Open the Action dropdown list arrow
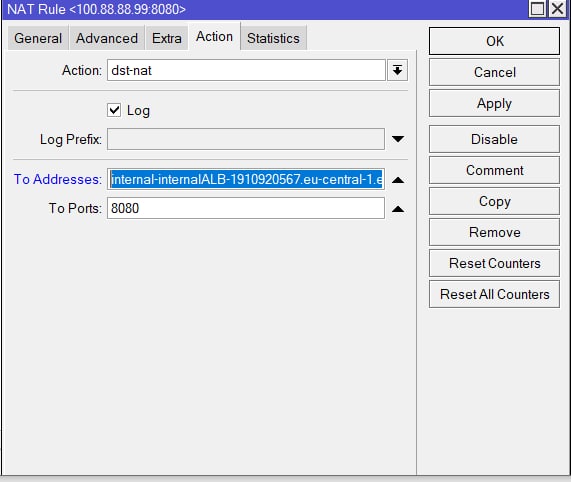 [x=397, y=70]
